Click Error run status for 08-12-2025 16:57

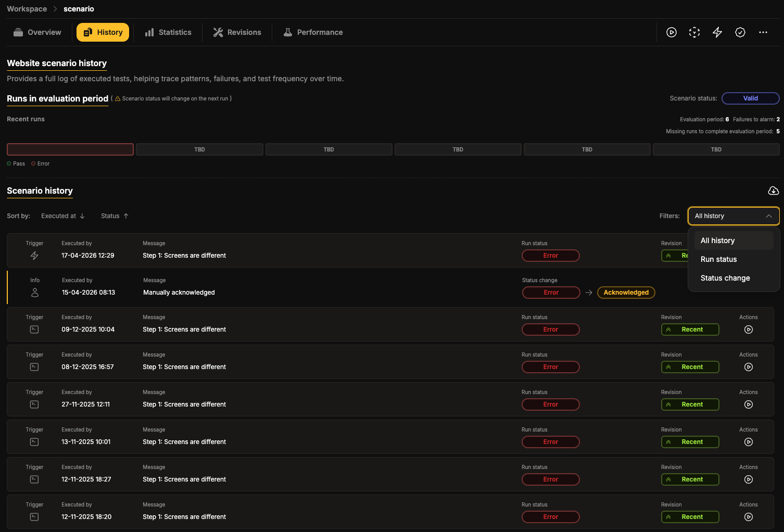pyautogui.click(x=550, y=367)
